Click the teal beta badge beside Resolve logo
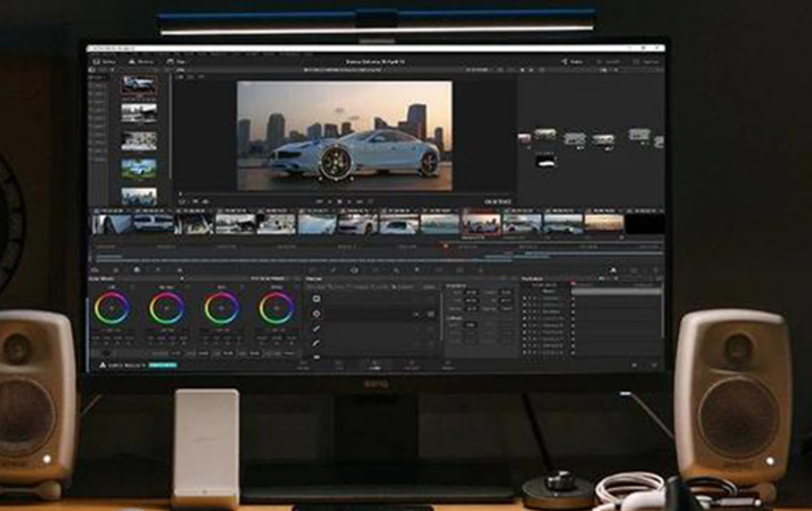The width and height of the screenshot is (812, 511). coord(162,365)
